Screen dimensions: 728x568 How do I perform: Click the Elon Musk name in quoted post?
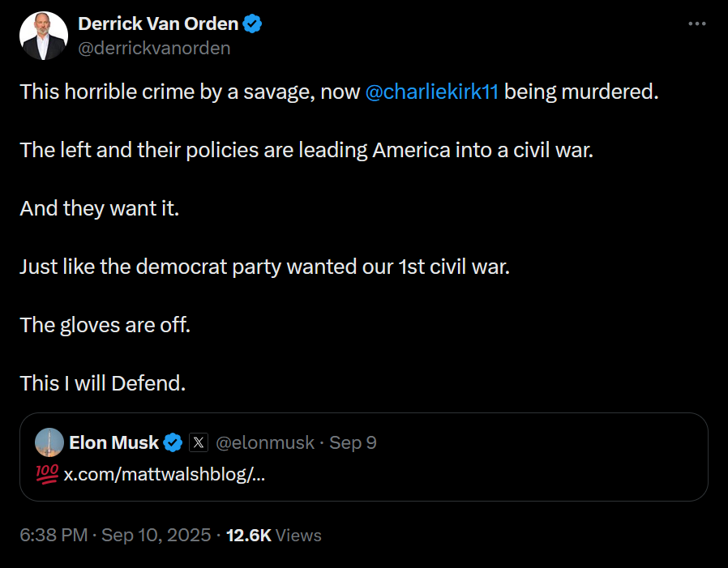113,442
